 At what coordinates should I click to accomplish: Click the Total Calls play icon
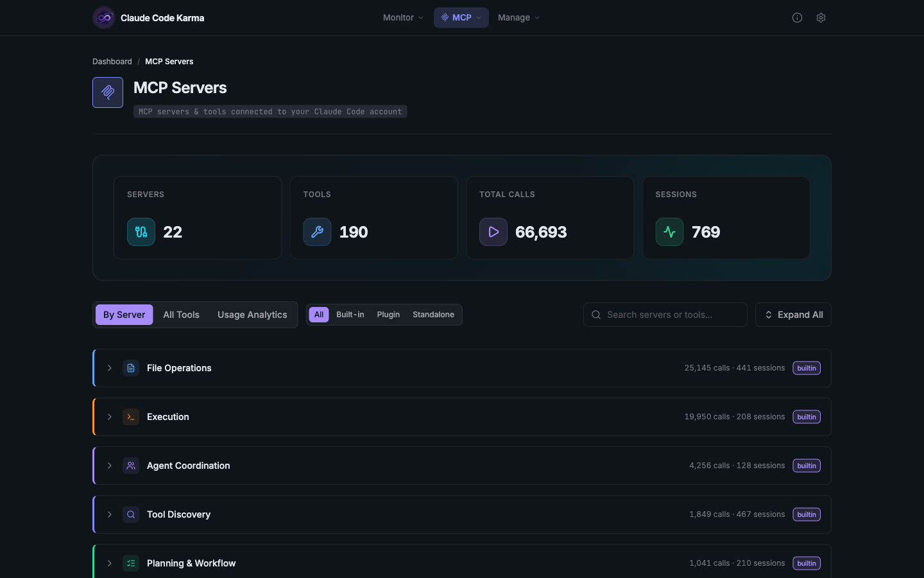coord(493,232)
